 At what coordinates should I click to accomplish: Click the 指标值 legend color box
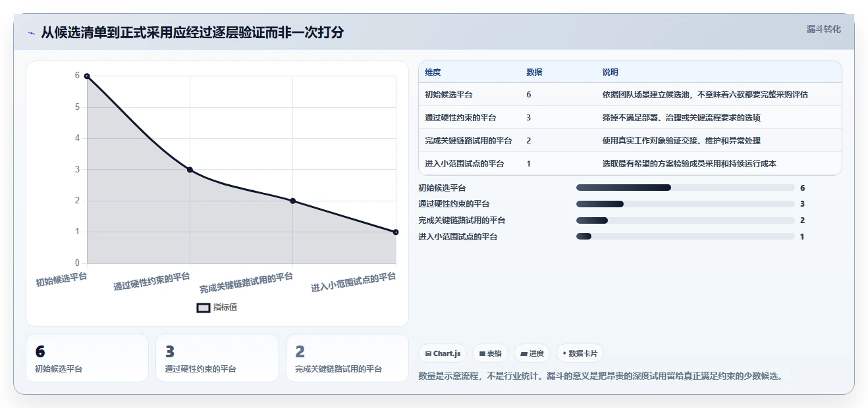coord(203,307)
